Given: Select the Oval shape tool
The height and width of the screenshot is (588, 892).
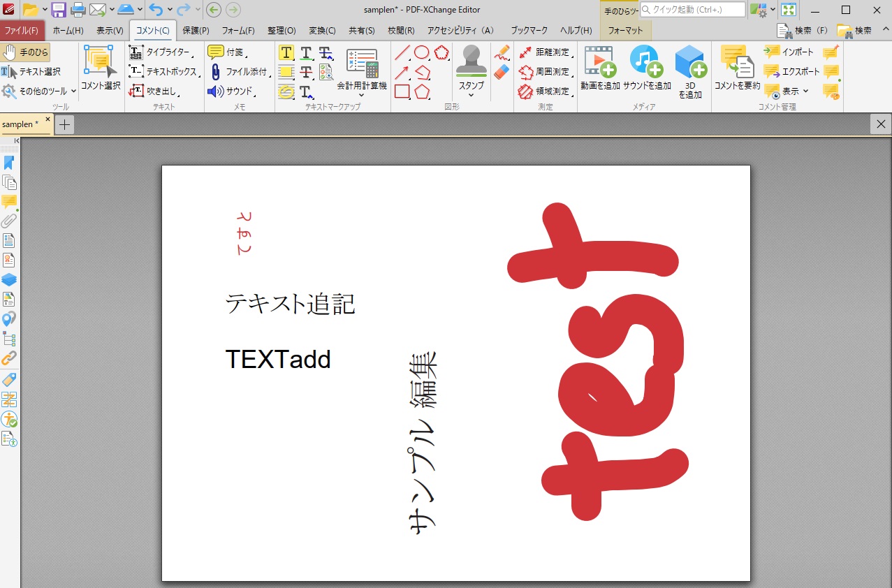Looking at the screenshot, I should tap(422, 53).
